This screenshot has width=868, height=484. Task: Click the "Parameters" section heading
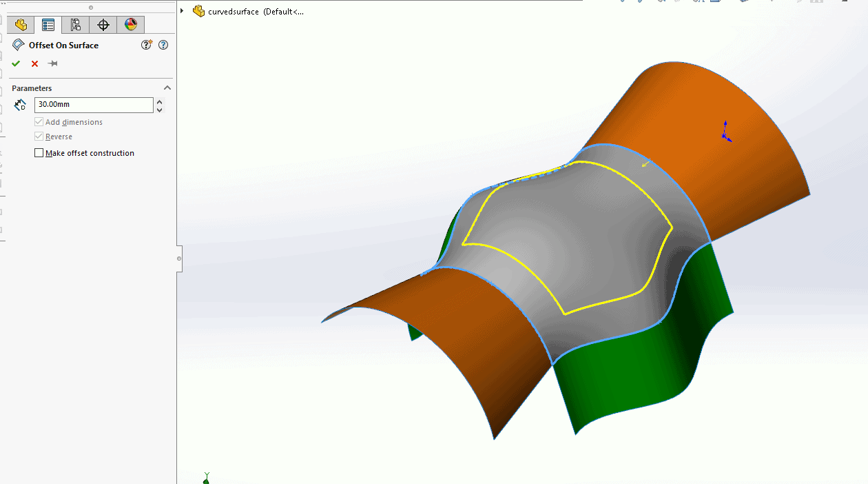[x=32, y=88]
